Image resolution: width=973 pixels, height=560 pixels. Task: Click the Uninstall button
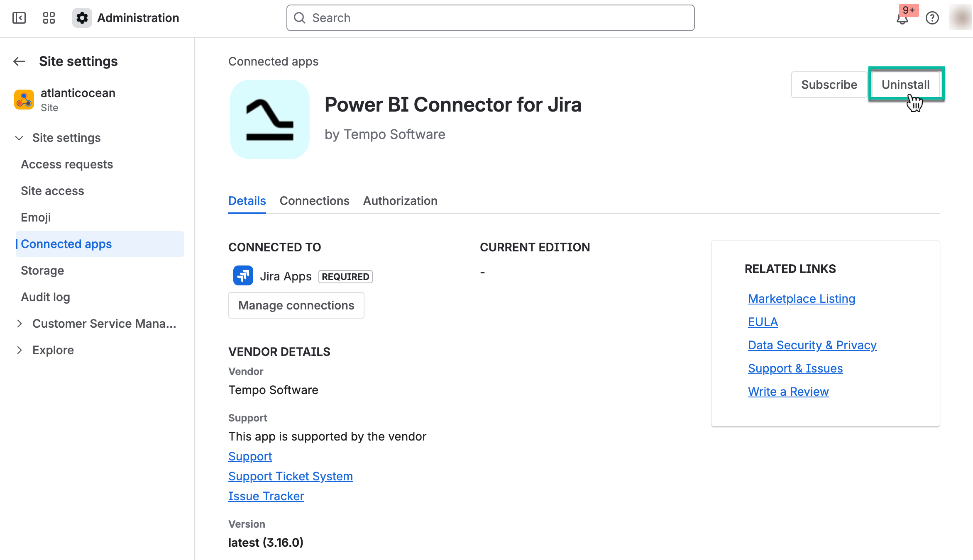pyautogui.click(x=906, y=85)
